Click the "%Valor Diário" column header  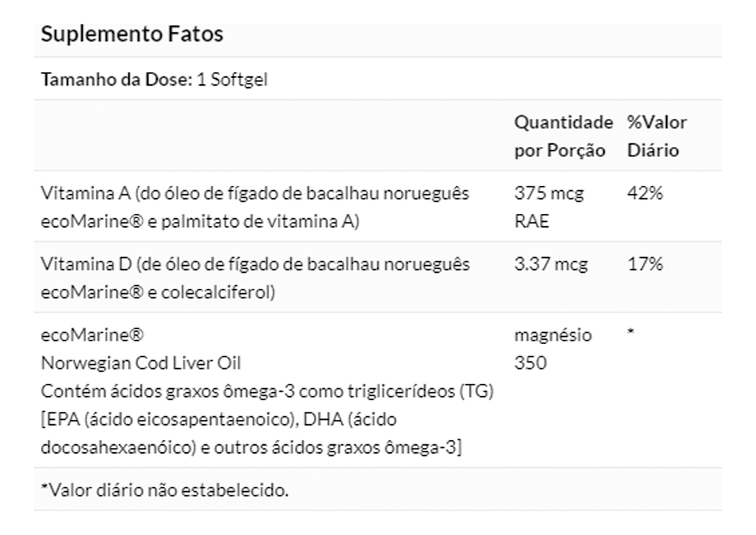point(657,137)
